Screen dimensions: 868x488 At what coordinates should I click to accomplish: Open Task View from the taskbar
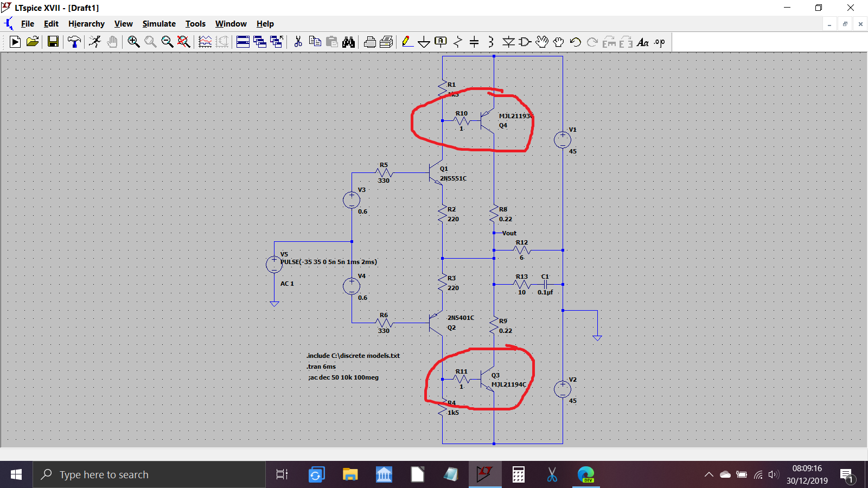click(282, 474)
